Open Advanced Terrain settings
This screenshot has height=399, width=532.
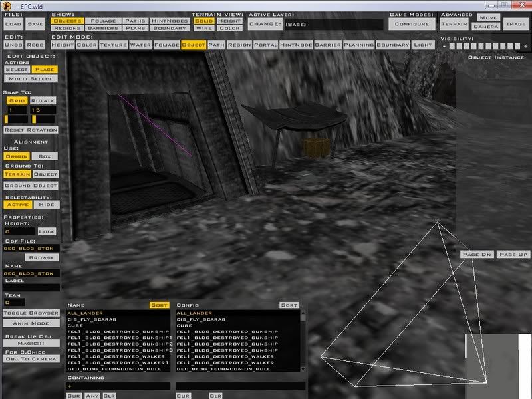pos(454,24)
